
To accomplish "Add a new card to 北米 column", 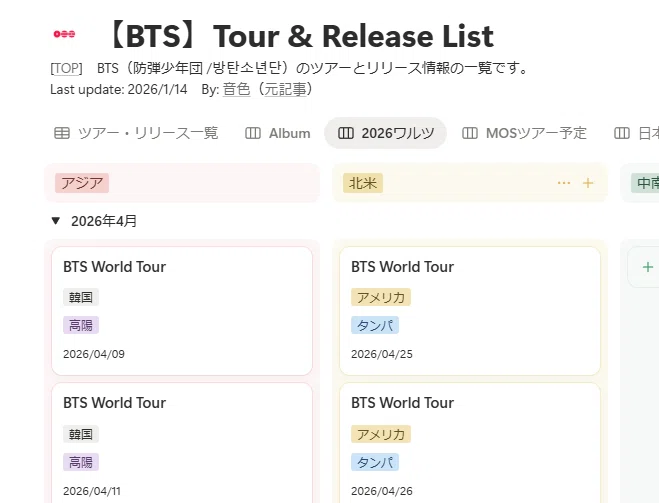I will click(x=588, y=183).
